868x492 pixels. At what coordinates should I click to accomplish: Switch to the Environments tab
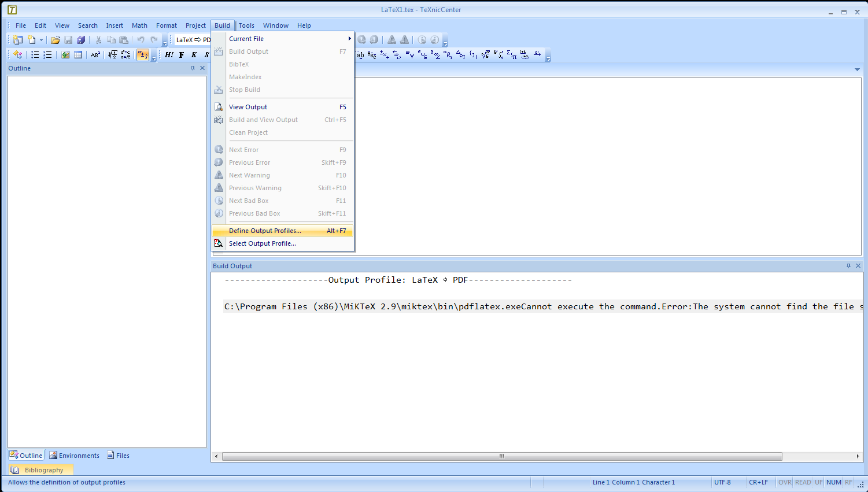(75, 456)
